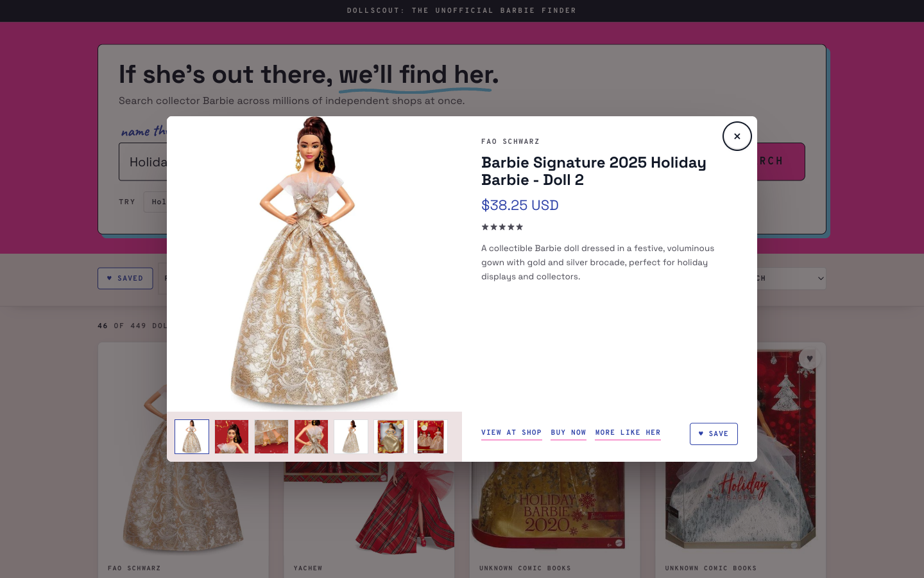The width and height of the screenshot is (924, 578).
Task: Close the doll details popup
Action: tap(737, 136)
